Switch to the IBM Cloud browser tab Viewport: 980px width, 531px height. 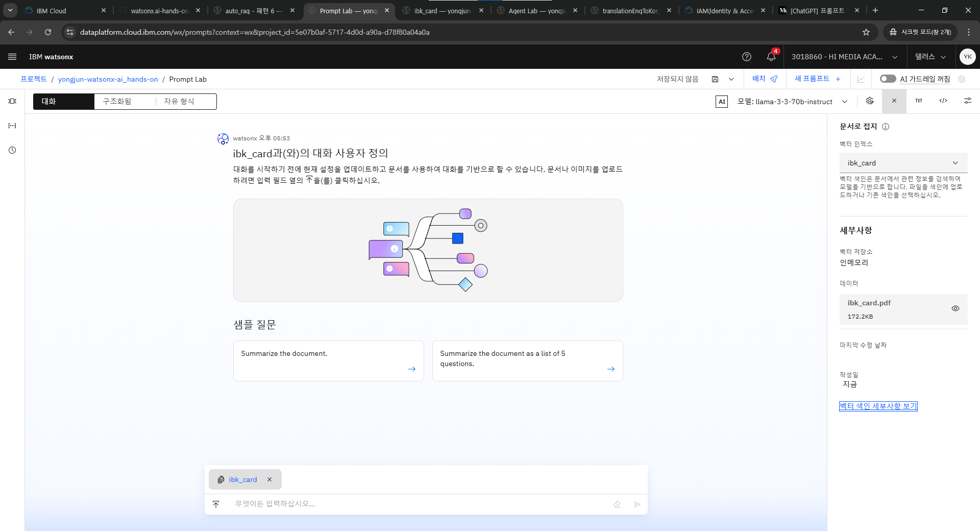(x=65, y=11)
